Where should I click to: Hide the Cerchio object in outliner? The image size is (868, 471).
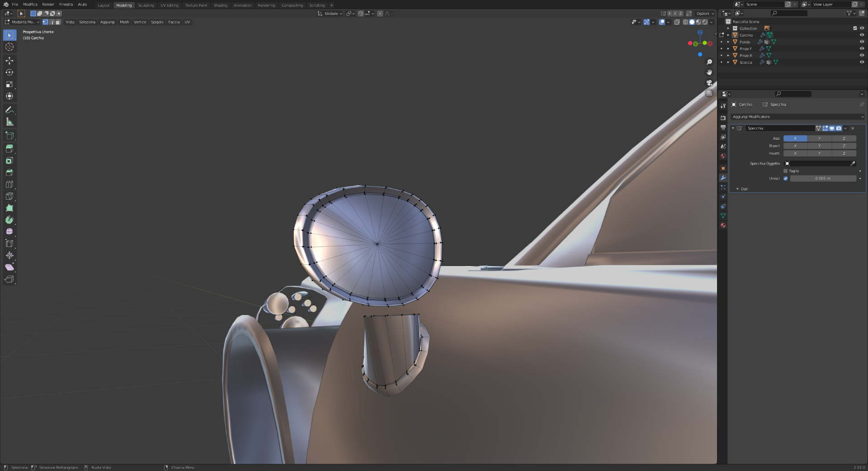click(862, 35)
